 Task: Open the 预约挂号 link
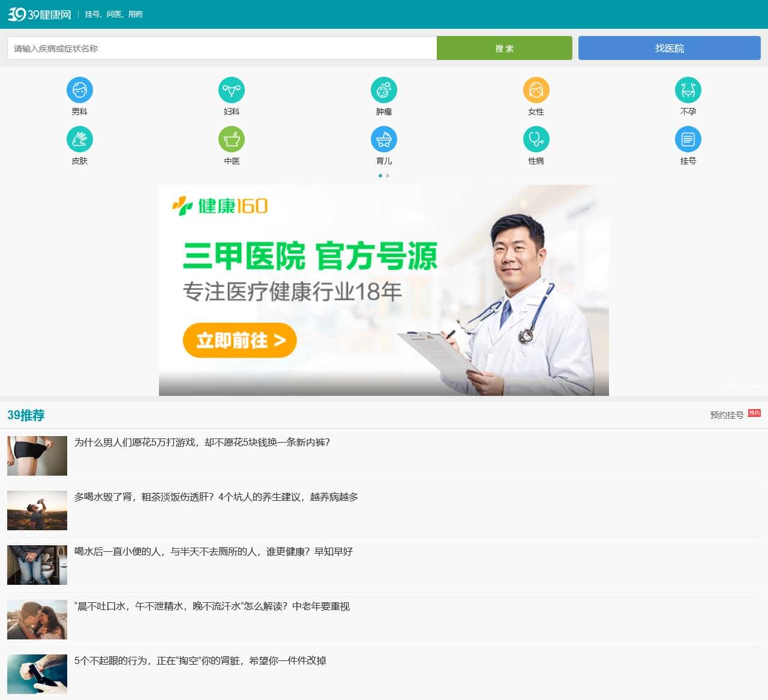tap(727, 414)
